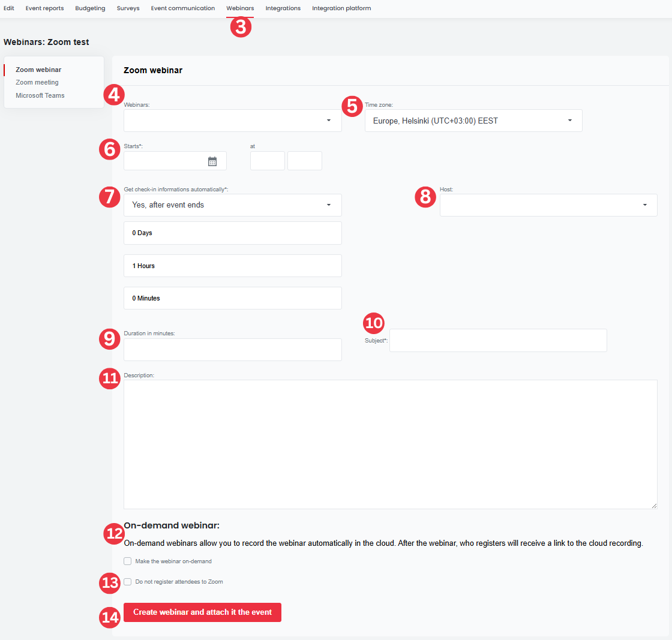
Task: Focus the start minutes field
Action: (x=305, y=161)
